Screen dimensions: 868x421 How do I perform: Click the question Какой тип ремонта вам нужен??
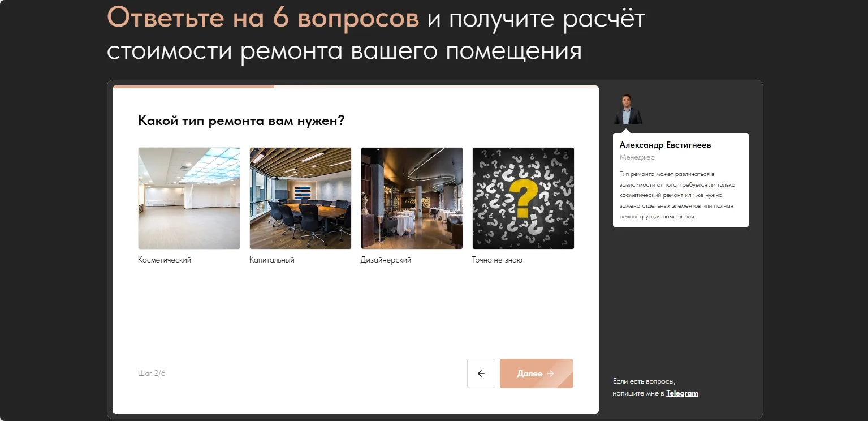(241, 121)
